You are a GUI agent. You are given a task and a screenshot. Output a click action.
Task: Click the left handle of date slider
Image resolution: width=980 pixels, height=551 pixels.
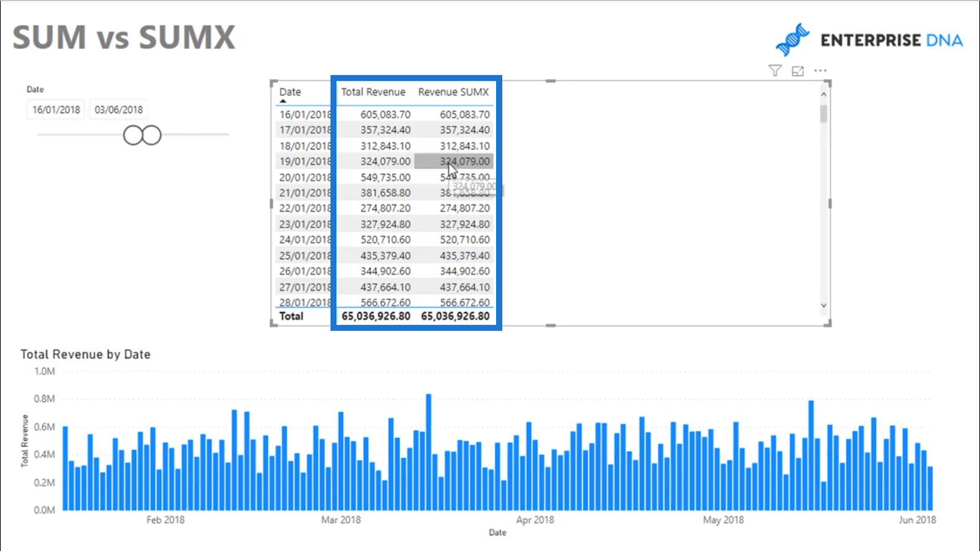click(x=133, y=135)
